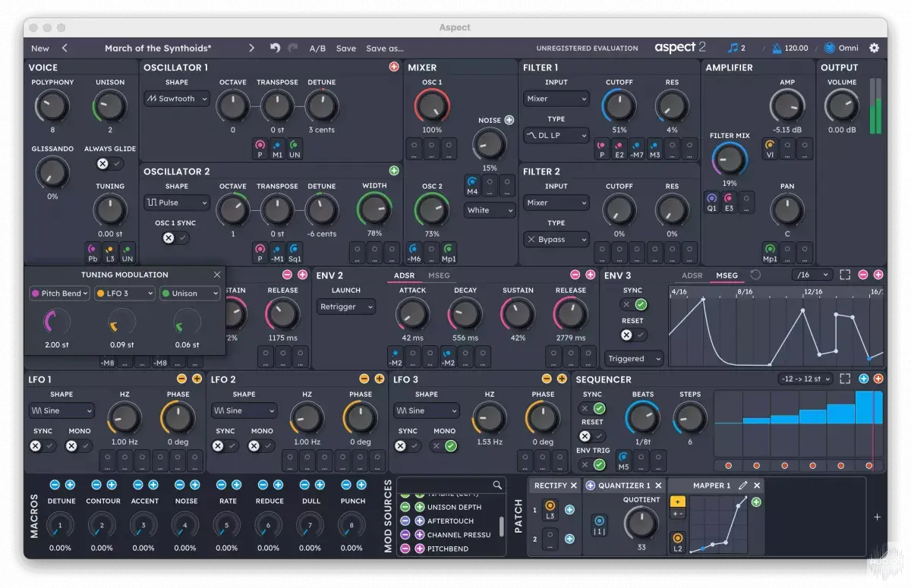Viewport: 911px width, 588px height.
Task: Click the orange plus icon on LFO 2
Action: coord(380,379)
